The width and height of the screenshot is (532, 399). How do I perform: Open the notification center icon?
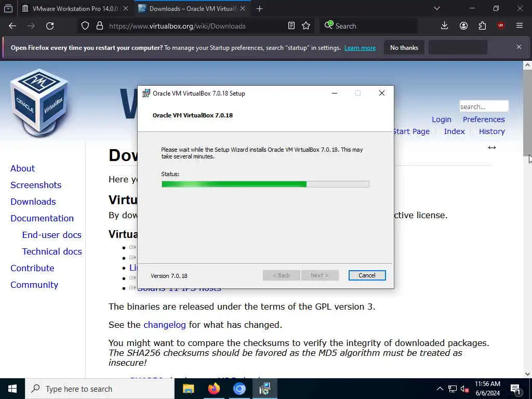click(x=516, y=389)
